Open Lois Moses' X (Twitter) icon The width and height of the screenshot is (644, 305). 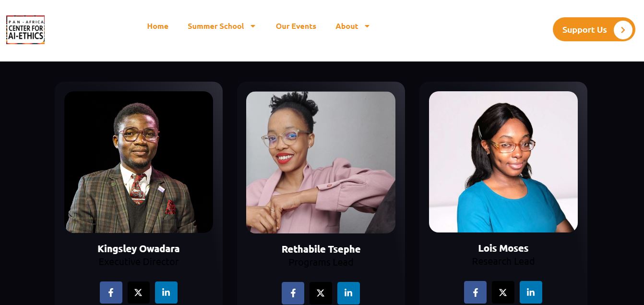coord(503,292)
